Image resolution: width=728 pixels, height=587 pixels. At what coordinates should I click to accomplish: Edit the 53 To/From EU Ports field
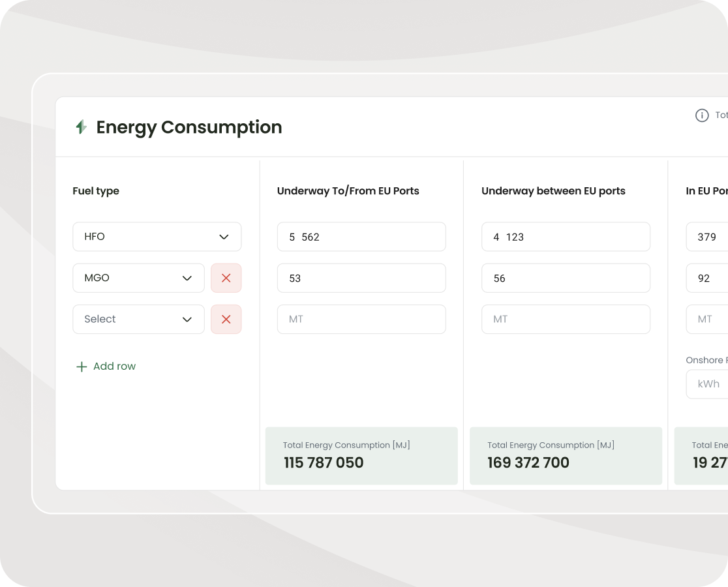tap(361, 278)
